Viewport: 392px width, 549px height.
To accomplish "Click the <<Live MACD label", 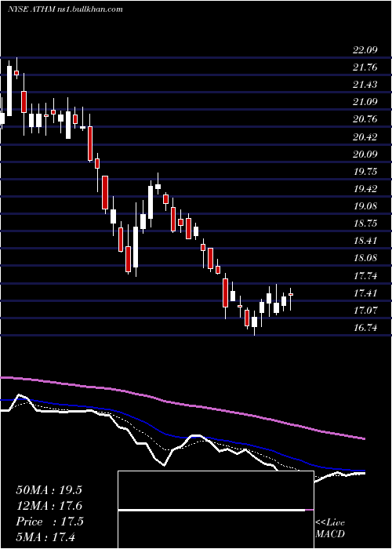I will 330,529.
